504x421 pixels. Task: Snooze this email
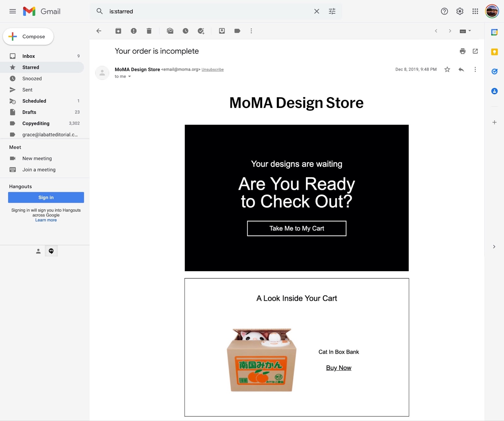click(186, 31)
